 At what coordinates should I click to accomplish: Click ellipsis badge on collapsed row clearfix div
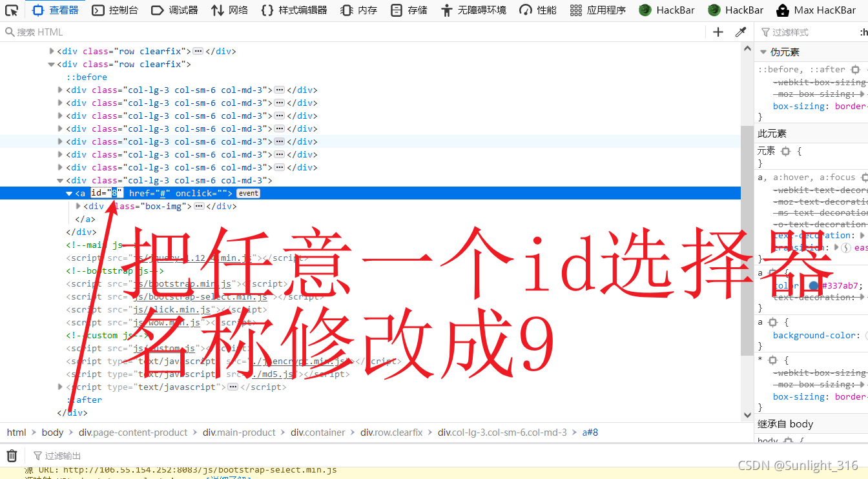(198, 51)
